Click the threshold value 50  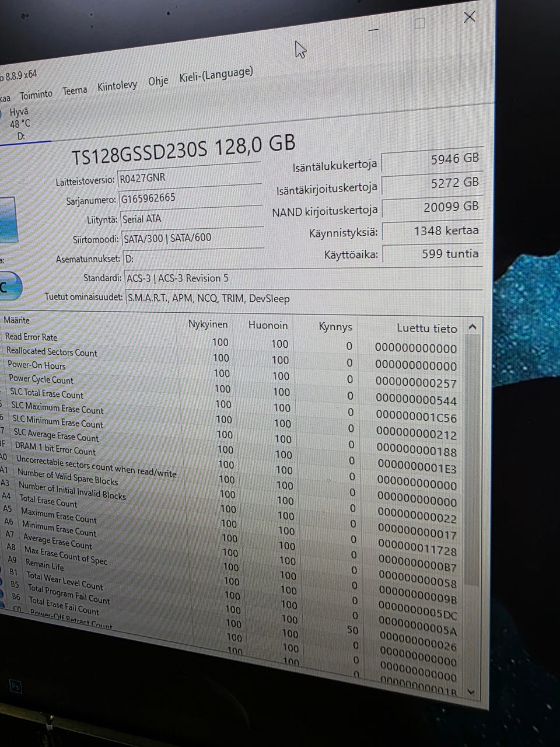[352, 630]
